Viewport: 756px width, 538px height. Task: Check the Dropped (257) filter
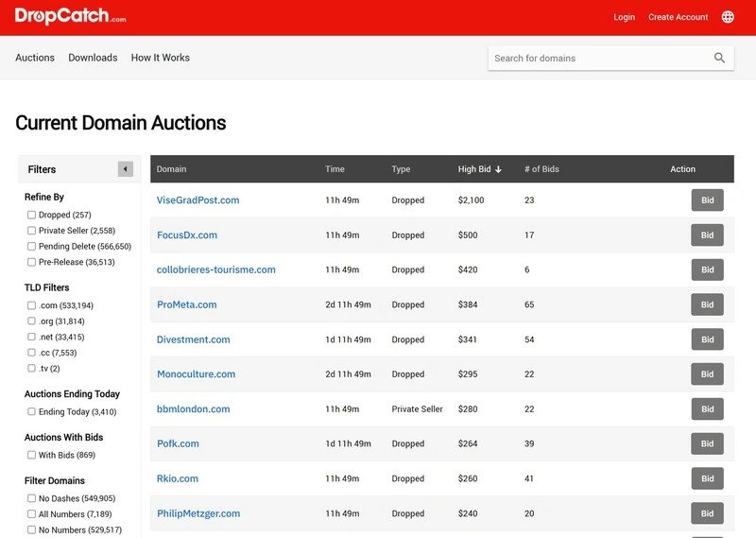[31, 215]
